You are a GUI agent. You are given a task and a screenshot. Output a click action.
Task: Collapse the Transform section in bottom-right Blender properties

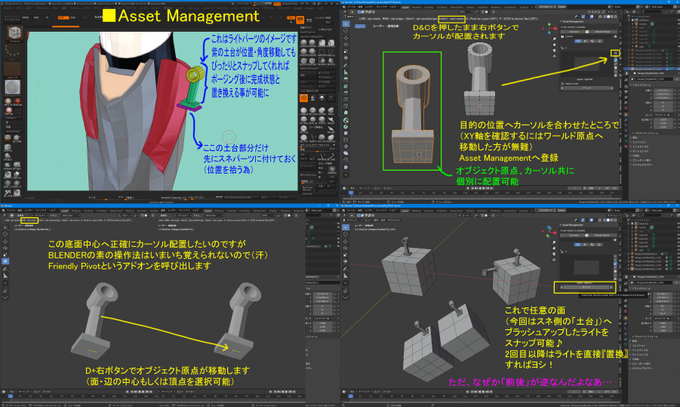641,288
